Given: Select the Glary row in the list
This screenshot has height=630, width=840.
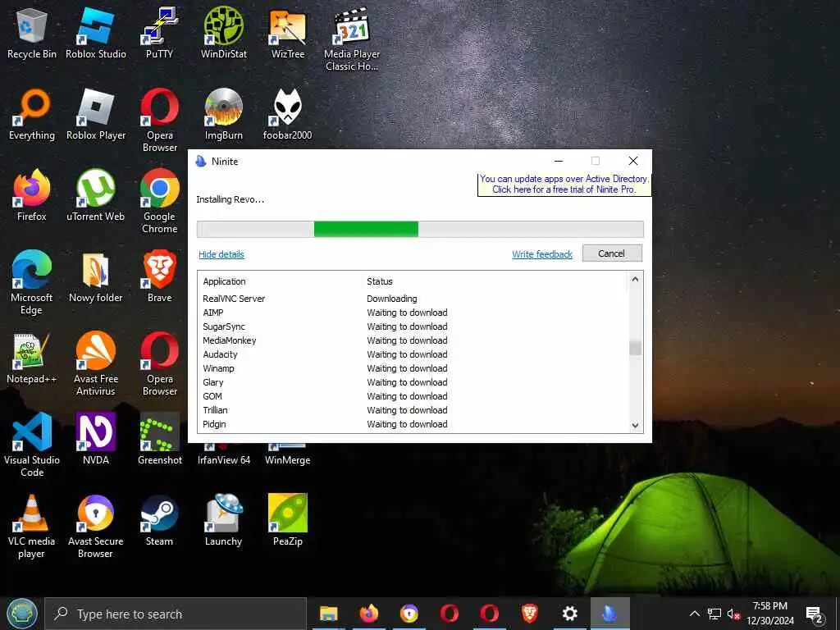Looking at the screenshot, I should tap(413, 382).
